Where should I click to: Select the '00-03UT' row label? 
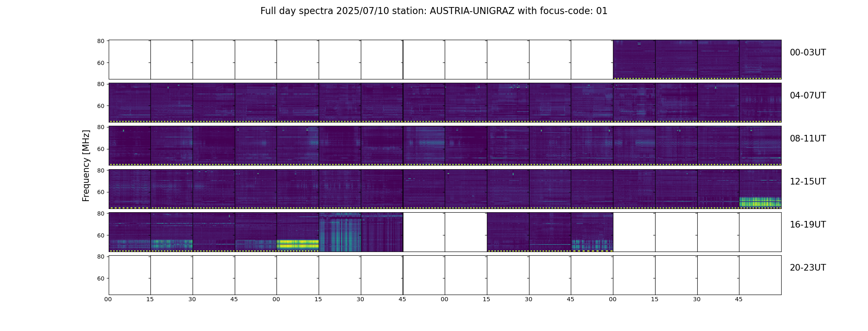click(x=808, y=53)
